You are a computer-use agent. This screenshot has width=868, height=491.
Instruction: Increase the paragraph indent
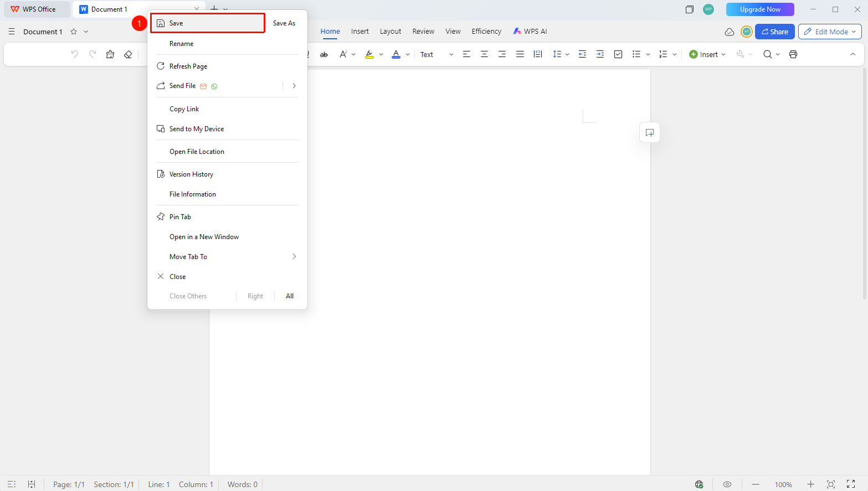coord(600,54)
